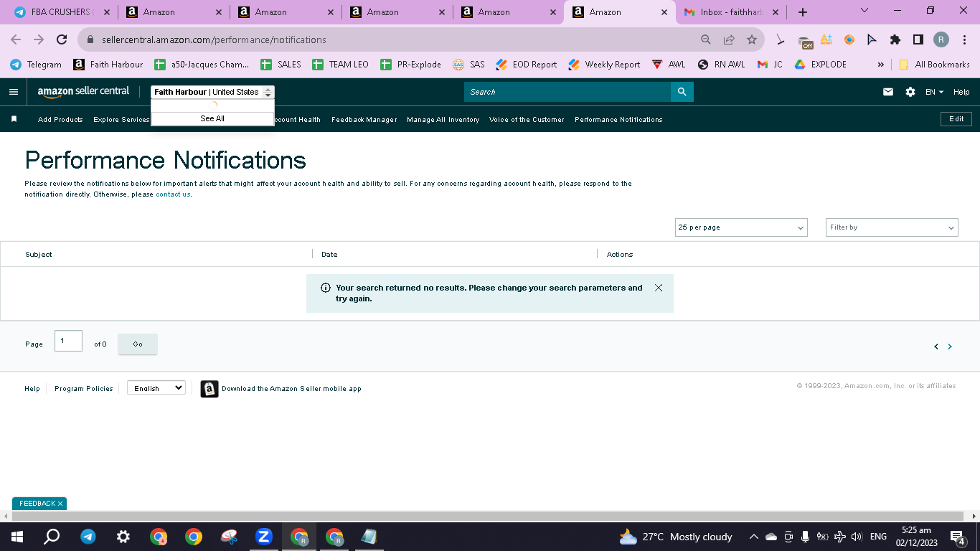Go to the next page arrow
980x551 pixels.
click(x=950, y=347)
